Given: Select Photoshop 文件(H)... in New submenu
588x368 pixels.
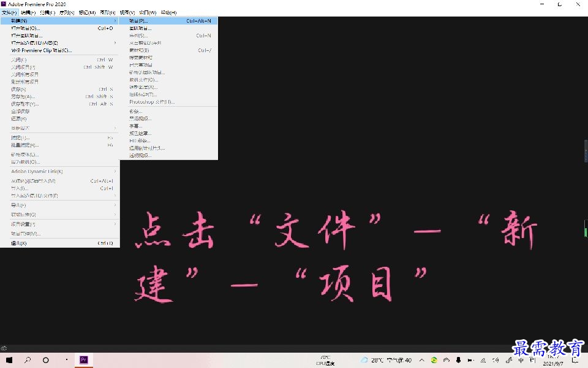Looking at the screenshot, I should click(x=168, y=102).
